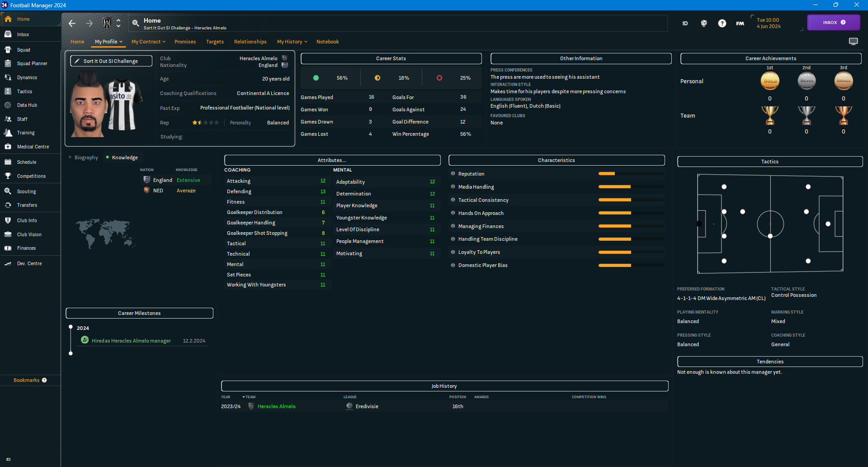868x467 pixels.
Task: Click the Heracles Almelo job history link
Action: (x=277, y=406)
